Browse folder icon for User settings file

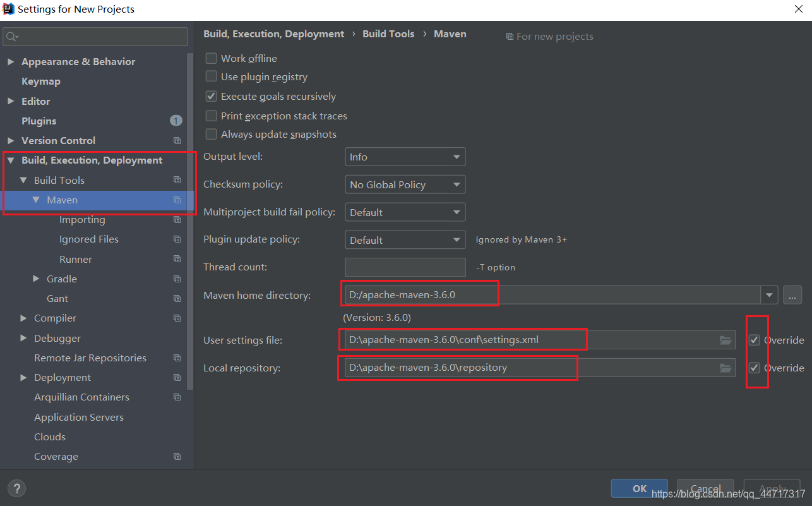pos(725,340)
